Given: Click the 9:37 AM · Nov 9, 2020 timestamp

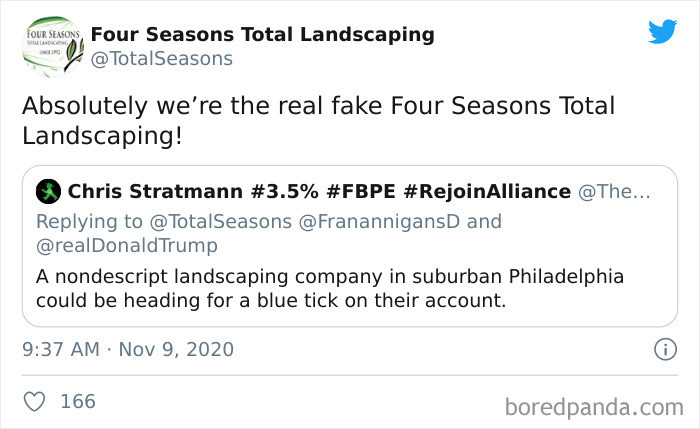Looking at the screenshot, I should point(128,349).
